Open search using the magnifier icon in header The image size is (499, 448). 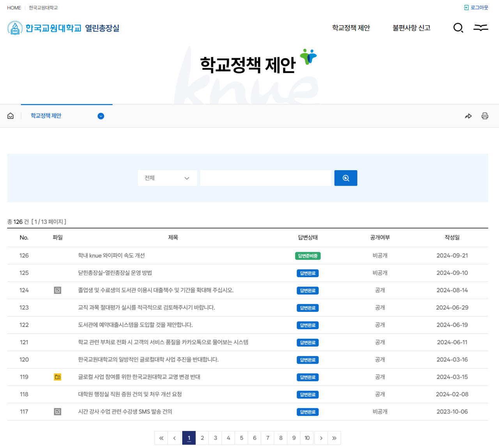(458, 28)
